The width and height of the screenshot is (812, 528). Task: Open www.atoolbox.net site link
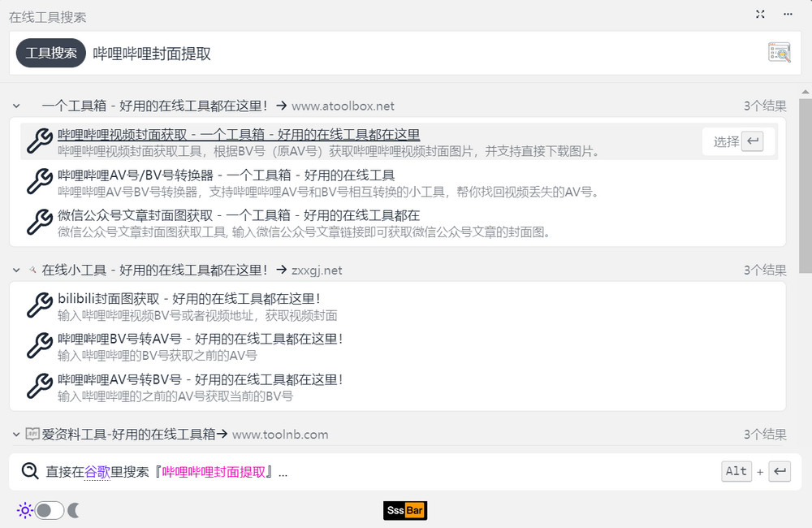click(x=343, y=106)
